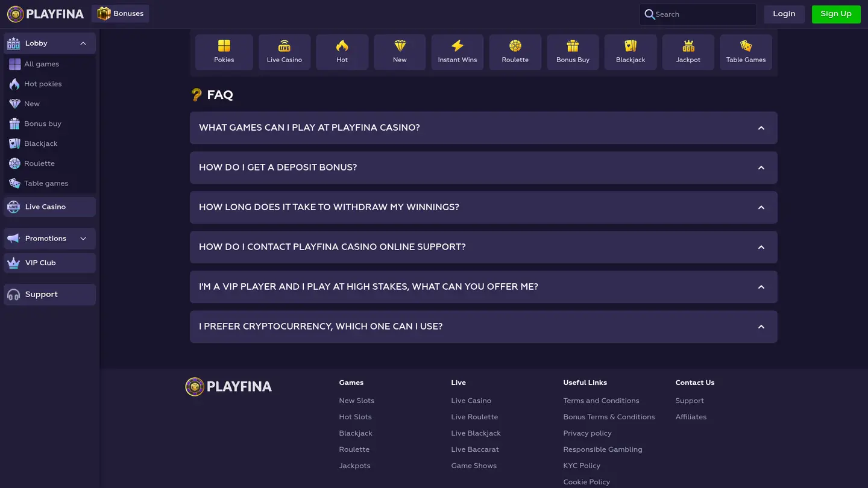The height and width of the screenshot is (488, 868).
Task: Click the New diamond sidebar icon
Action: point(14,104)
